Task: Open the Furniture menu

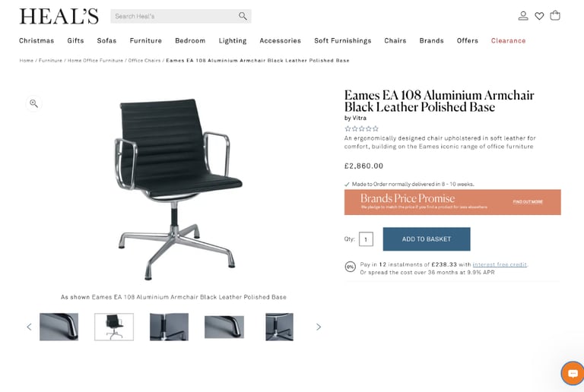Action: coord(146,40)
